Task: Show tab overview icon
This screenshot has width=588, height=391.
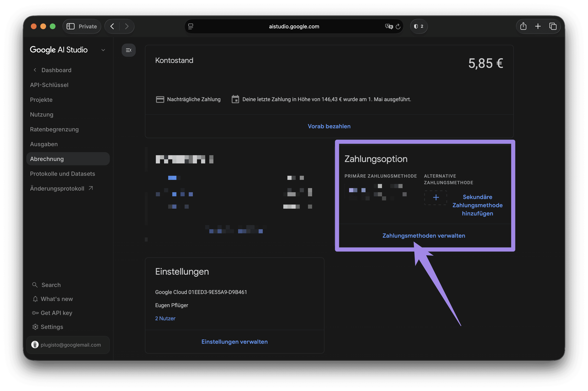Action: (553, 26)
